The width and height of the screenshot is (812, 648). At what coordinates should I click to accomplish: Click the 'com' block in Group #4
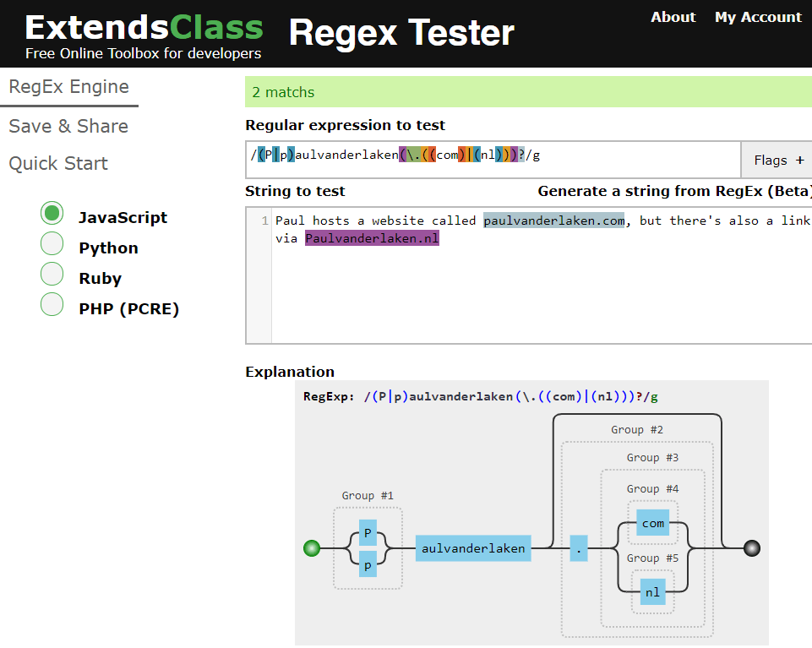point(652,523)
